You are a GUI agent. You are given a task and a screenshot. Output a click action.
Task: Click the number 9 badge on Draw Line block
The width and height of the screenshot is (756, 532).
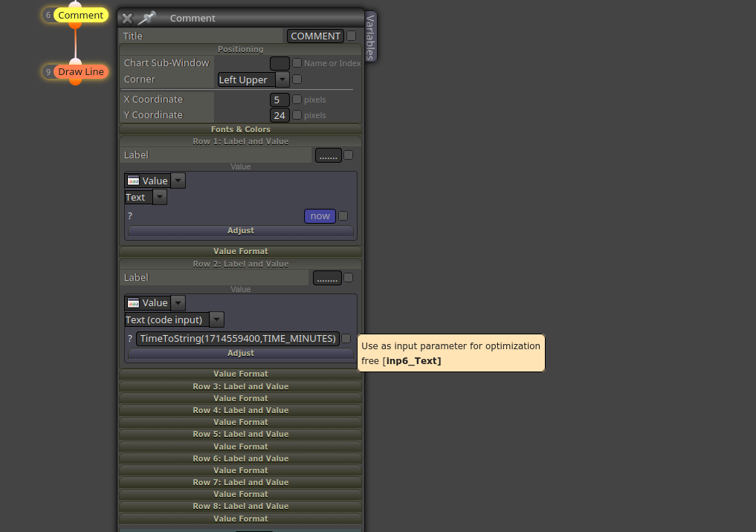pos(48,72)
